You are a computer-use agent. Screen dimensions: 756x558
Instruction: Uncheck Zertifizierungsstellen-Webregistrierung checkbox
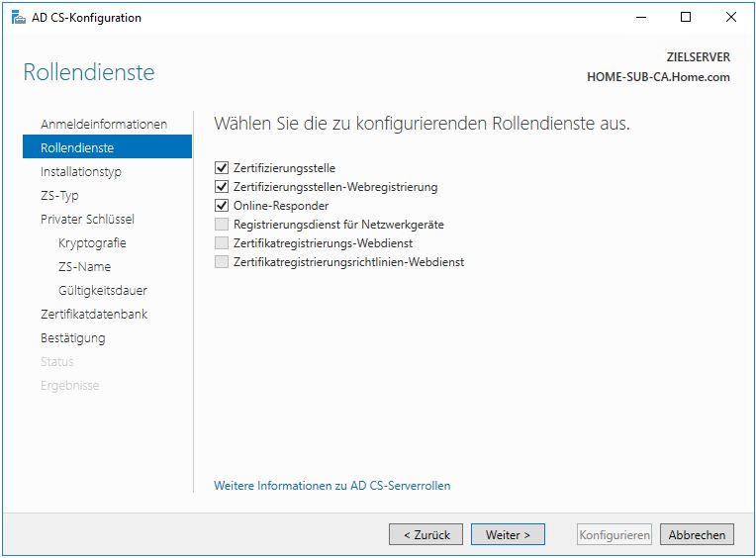[x=222, y=187]
